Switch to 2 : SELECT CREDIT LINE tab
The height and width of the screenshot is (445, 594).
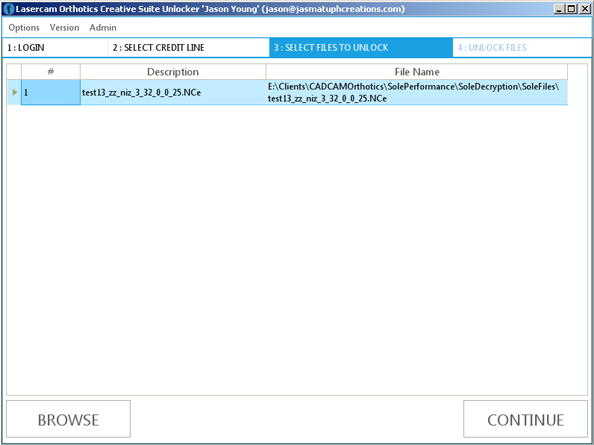pyautogui.click(x=189, y=48)
